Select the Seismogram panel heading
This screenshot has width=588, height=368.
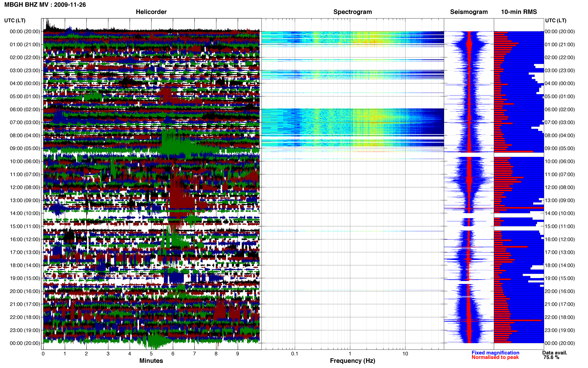[469, 12]
